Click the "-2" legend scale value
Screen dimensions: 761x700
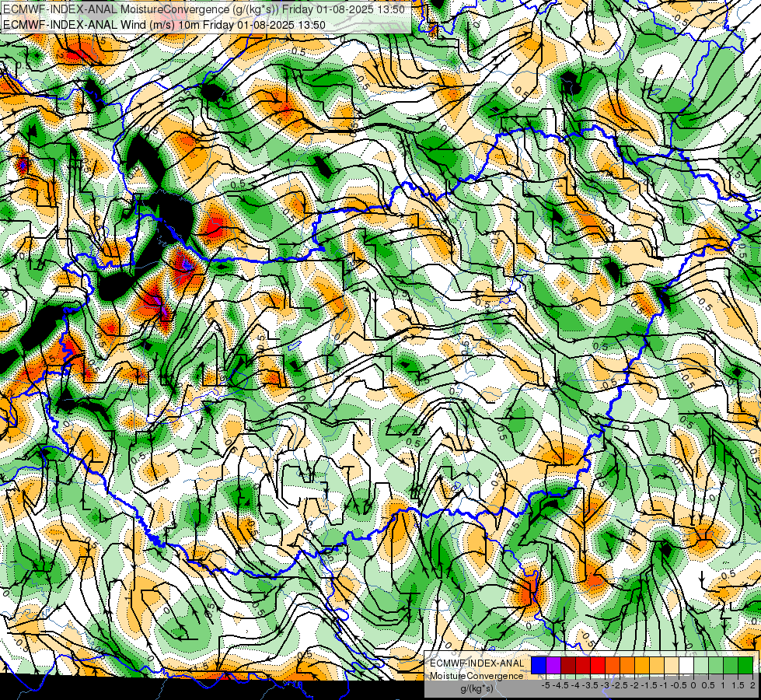coord(635,685)
